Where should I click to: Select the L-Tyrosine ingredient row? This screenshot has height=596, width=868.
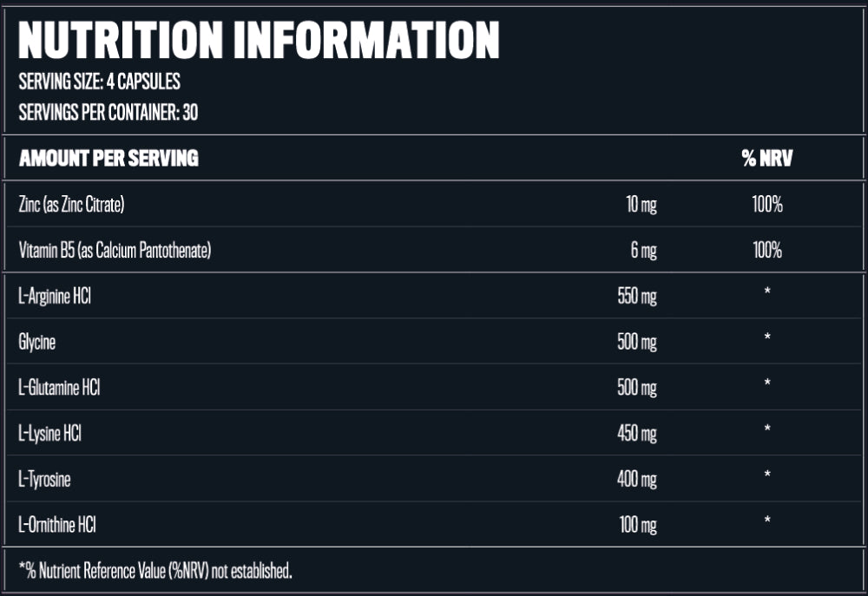pyautogui.click(x=44, y=479)
